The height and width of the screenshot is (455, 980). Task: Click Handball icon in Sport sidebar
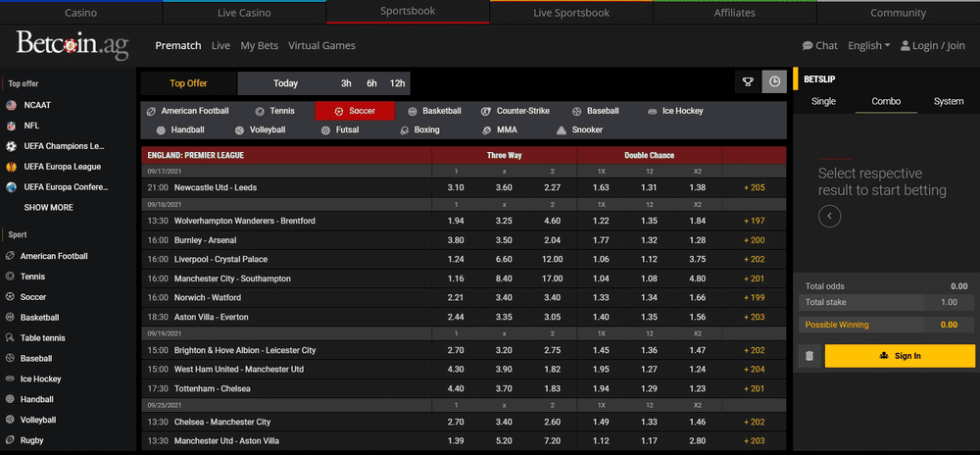(10, 399)
